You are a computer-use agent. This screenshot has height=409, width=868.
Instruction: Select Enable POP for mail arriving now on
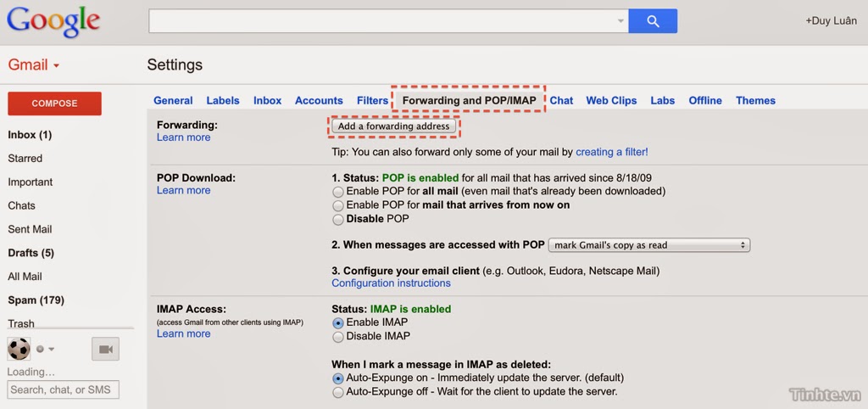[x=338, y=206]
